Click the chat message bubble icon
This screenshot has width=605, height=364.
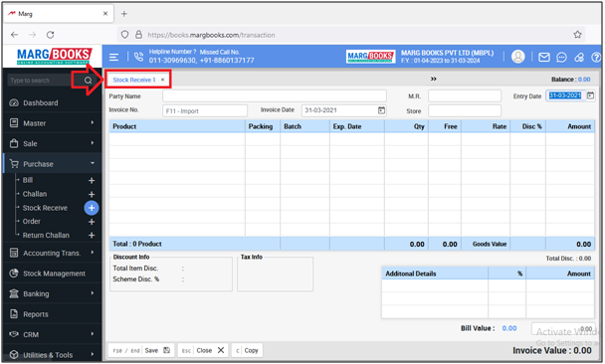[561, 58]
